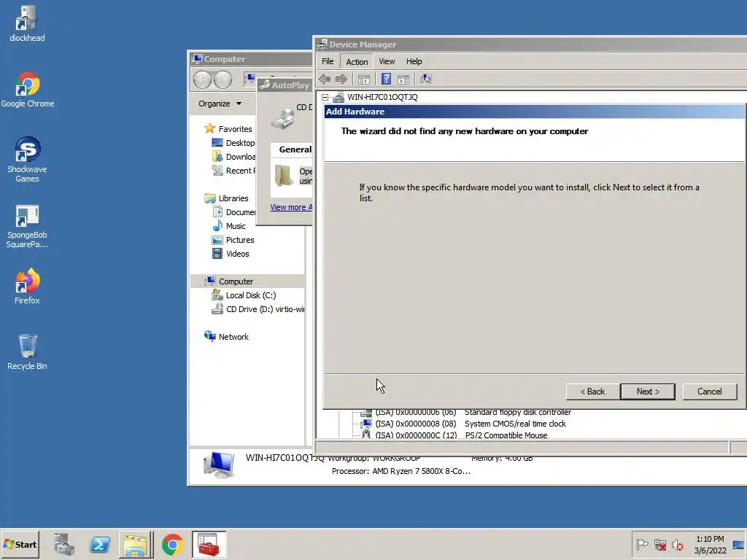Open the Action menu in Device Manager
The height and width of the screenshot is (560, 747).
357,62
